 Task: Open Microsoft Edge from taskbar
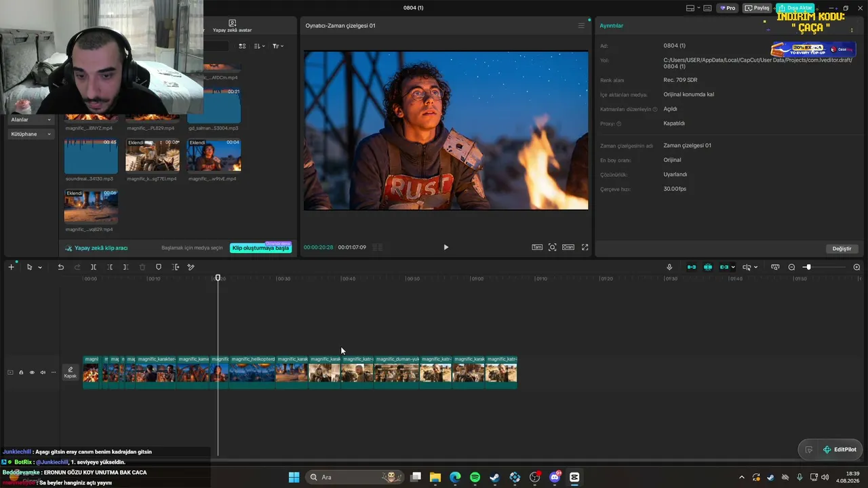455,477
